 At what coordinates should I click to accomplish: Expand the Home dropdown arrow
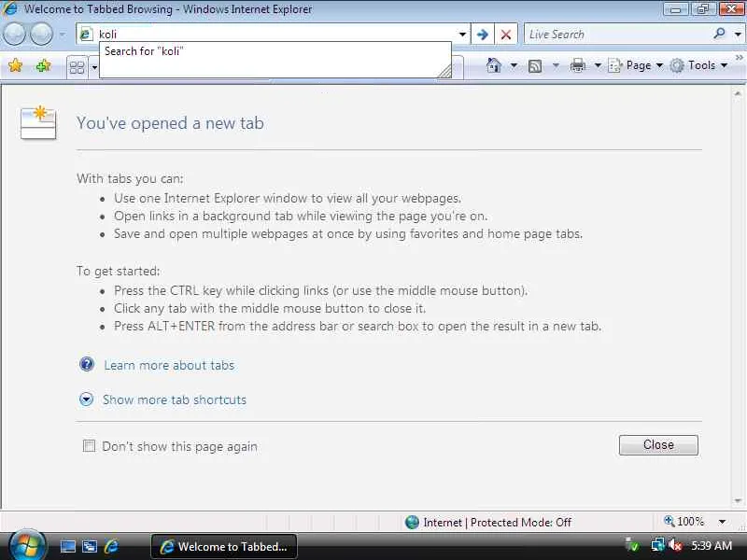pos(514,65)
